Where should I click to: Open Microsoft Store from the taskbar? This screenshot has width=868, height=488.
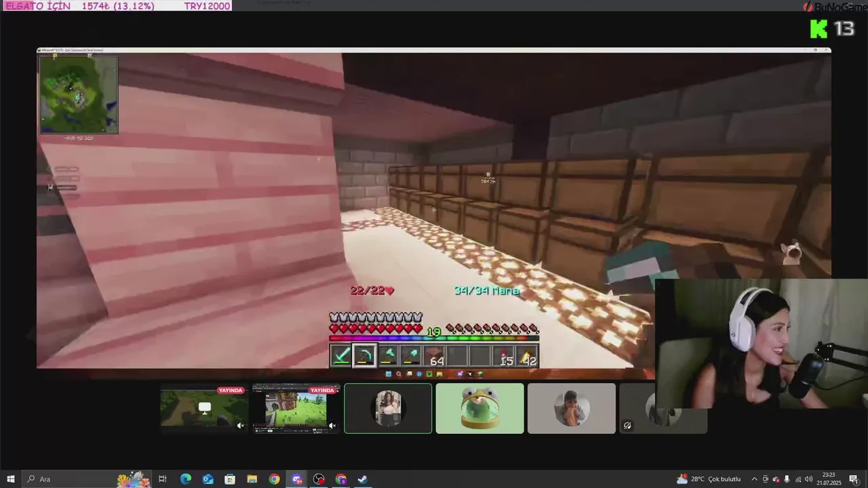pyautogui.click(x=230, y=479)
